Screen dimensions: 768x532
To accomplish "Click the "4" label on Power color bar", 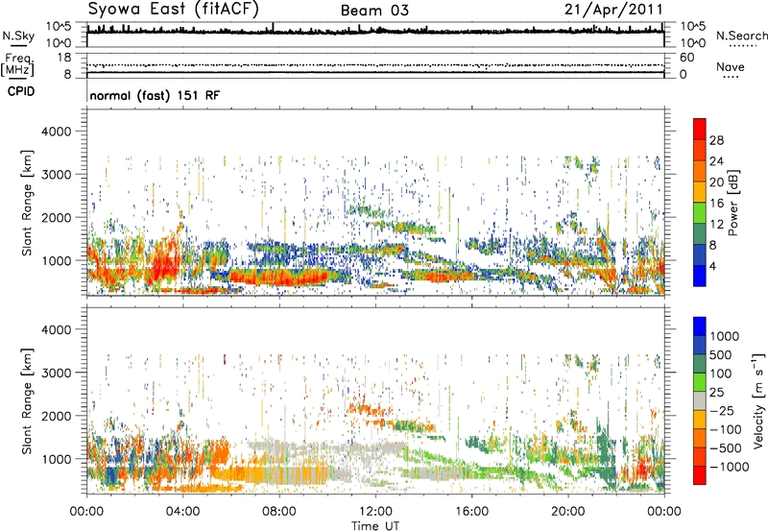I will 713,266.
